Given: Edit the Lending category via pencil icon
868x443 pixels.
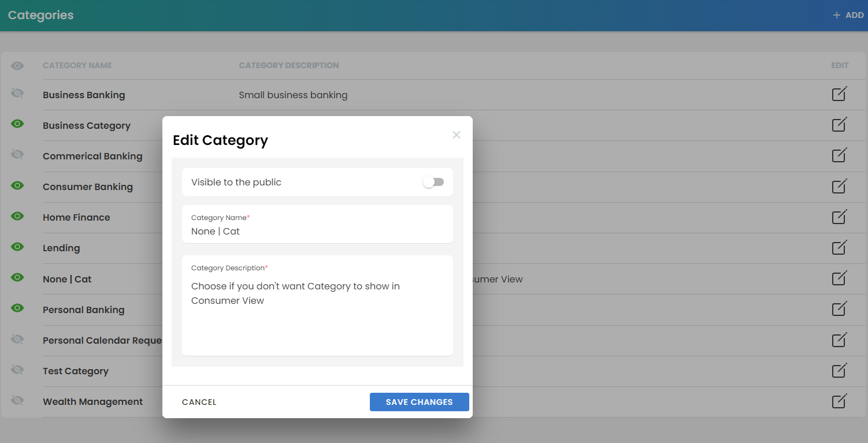Looking at the screenshot, I should point(839,247).
